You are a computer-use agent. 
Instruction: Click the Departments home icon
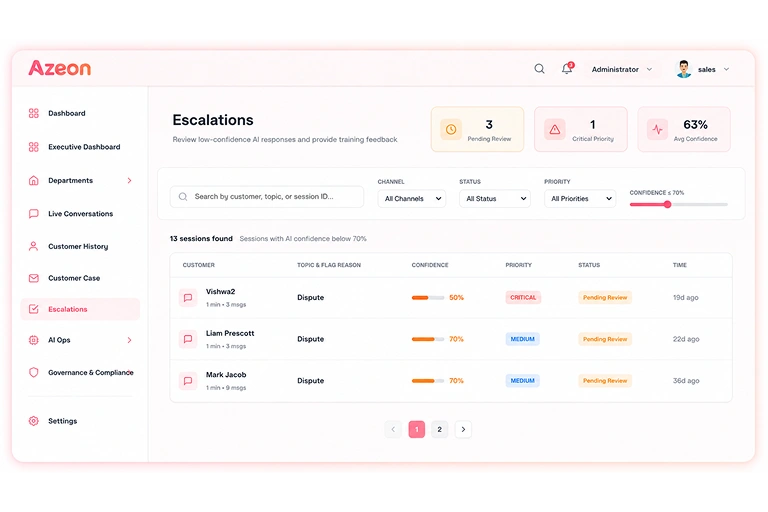coord(33,180)
